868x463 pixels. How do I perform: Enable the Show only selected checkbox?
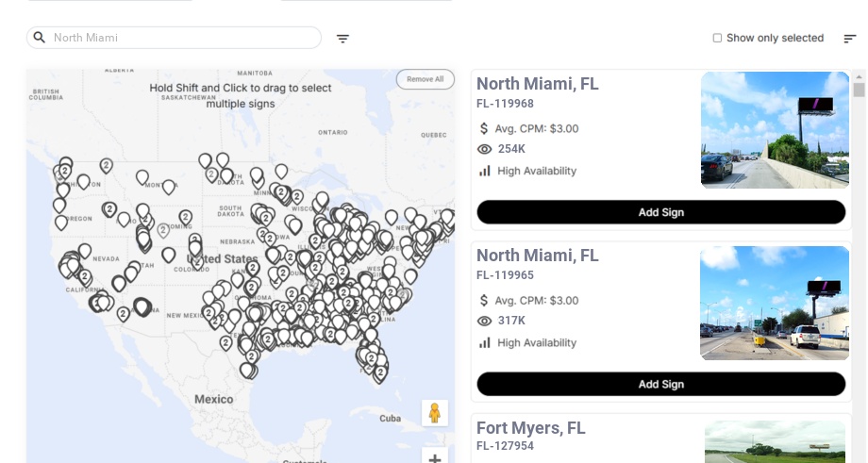click(717, 38)
